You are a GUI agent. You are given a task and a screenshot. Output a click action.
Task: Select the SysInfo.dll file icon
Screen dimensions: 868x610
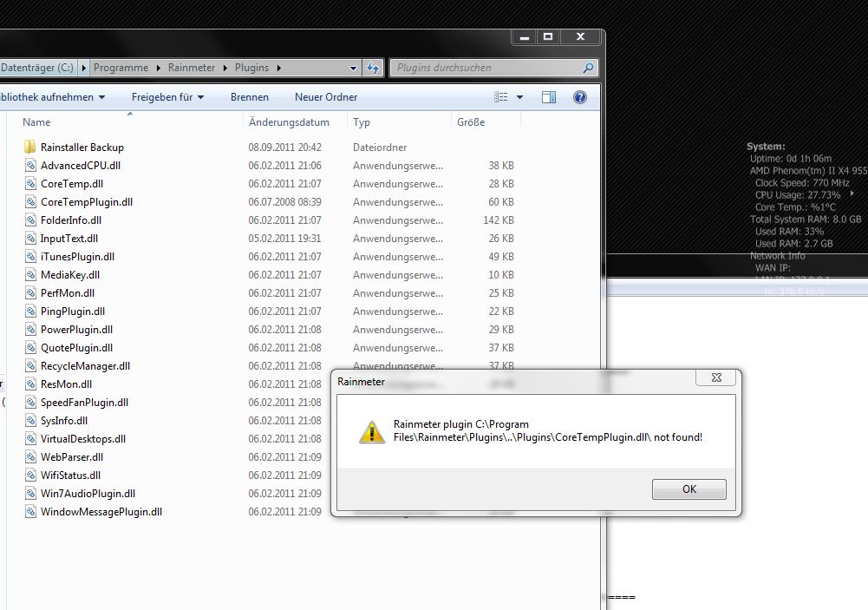click(31, 421)
